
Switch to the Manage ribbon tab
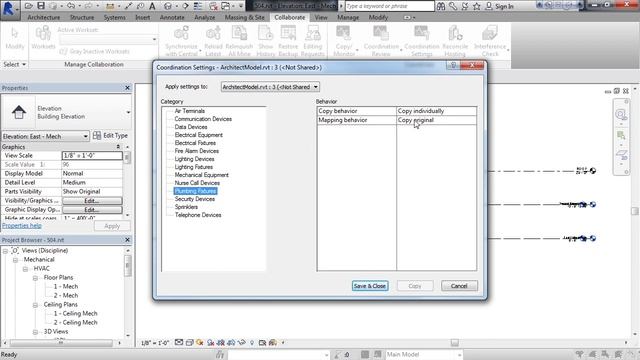tap(348, 18)
